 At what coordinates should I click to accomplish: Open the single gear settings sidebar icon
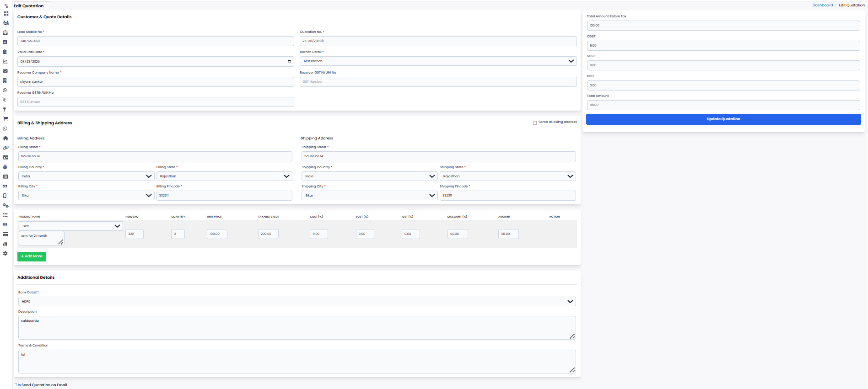pyautogui.click(x=5, y=253)
